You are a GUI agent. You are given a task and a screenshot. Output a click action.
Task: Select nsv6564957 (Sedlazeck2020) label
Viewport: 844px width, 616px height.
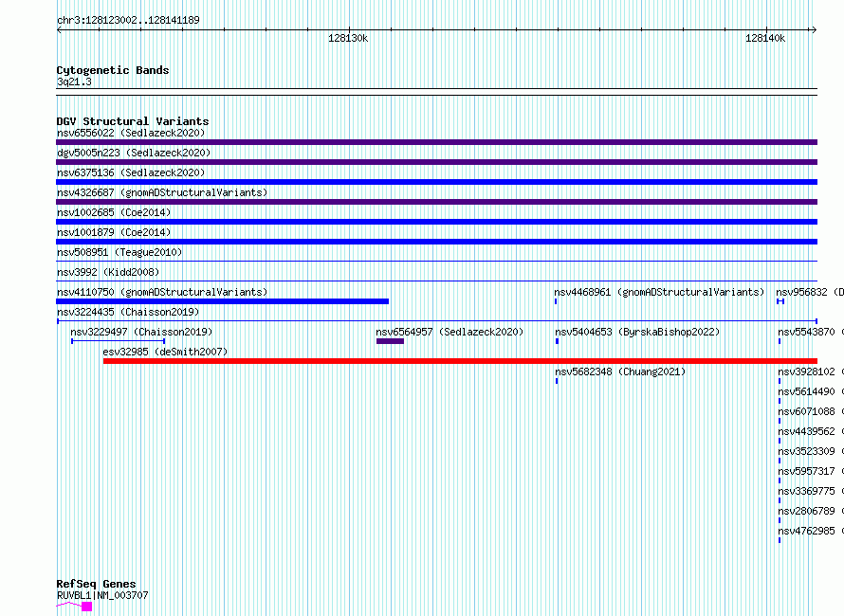click(x=450, y=332)
